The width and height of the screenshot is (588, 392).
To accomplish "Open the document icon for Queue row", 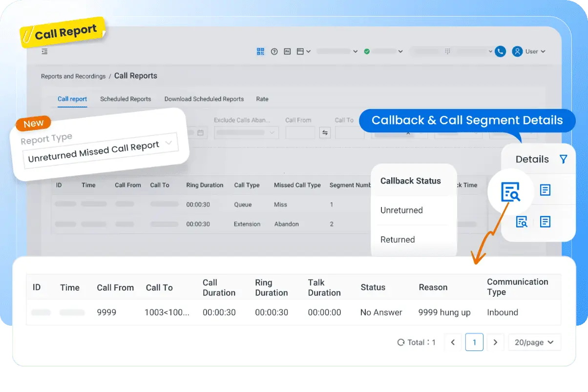I will click(546, 190).
